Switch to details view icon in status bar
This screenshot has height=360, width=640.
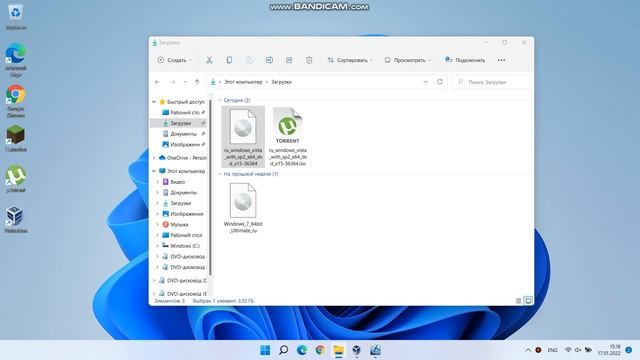[x=518, y=301]
